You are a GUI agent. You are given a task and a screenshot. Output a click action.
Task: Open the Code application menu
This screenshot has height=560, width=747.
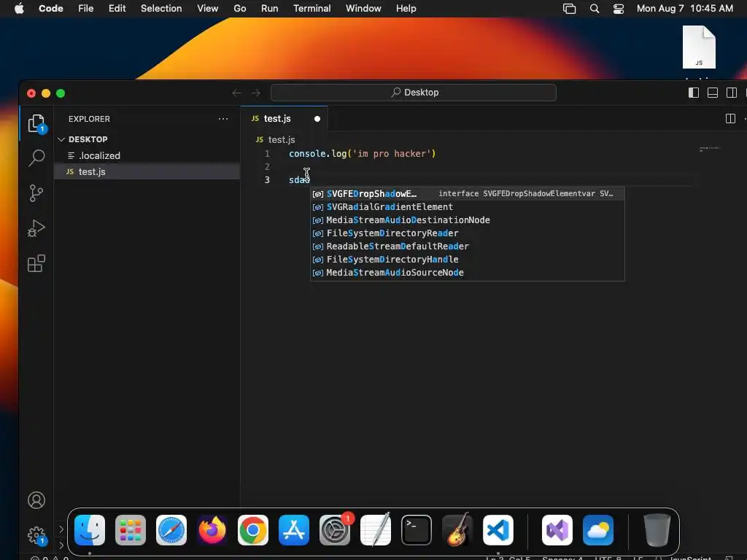(51, 9)
